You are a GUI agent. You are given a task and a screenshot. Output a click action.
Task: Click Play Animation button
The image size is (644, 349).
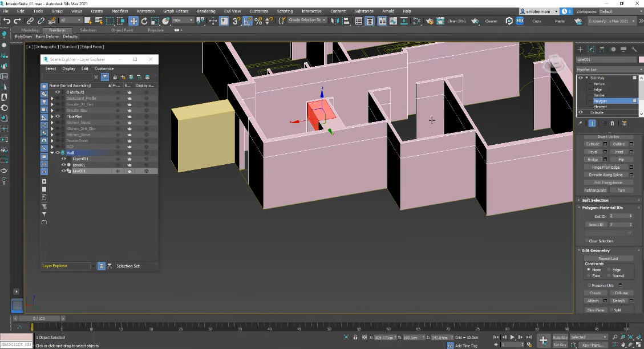(512, 337)
